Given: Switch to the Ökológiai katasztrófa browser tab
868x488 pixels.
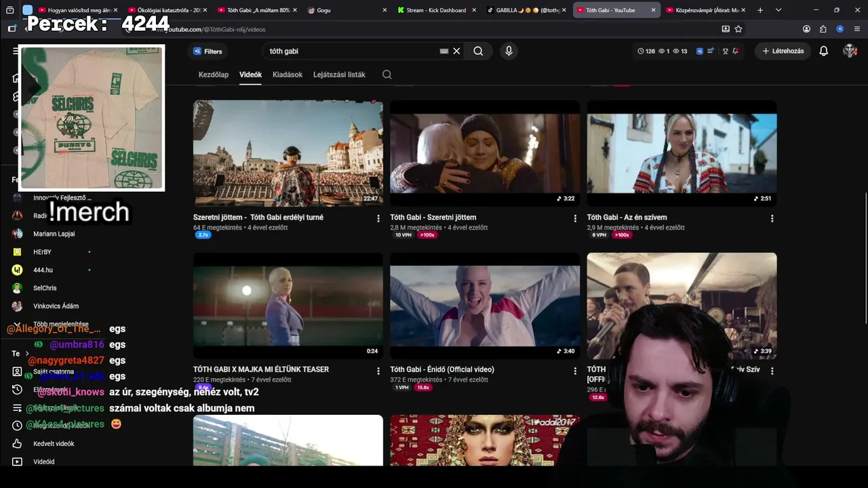Looking at the screenshot, I should (168, 10).
